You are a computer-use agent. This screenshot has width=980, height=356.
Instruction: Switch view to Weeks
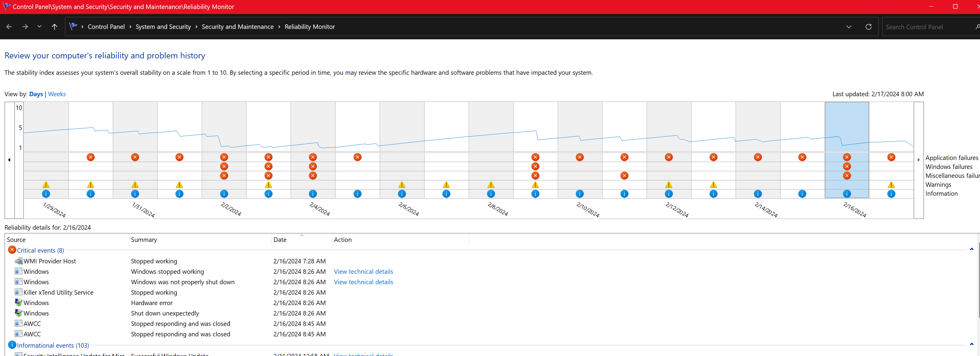(x=57, y=94)
